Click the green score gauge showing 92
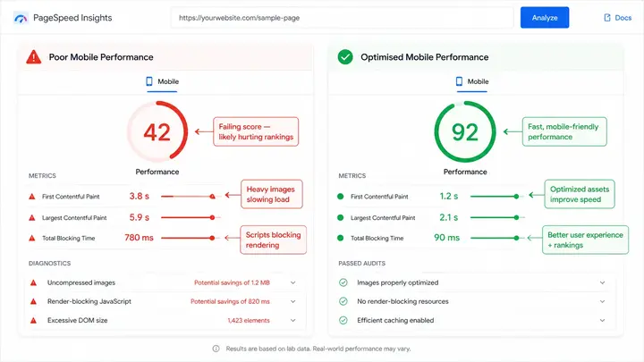Screen dimensions: 644x362 [x=465, y=131]
